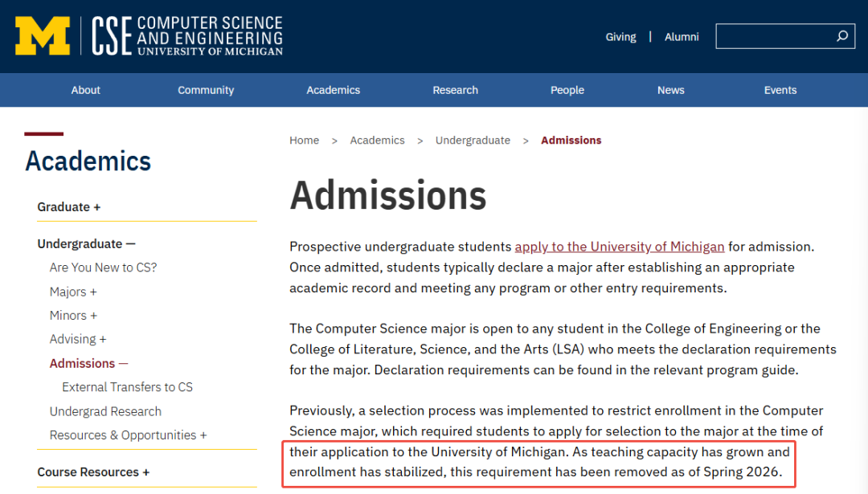Image resolution: width=868 pixels, height=494 pixels.
Task: Expand the Minors submenu
Action: pos(73,316)
